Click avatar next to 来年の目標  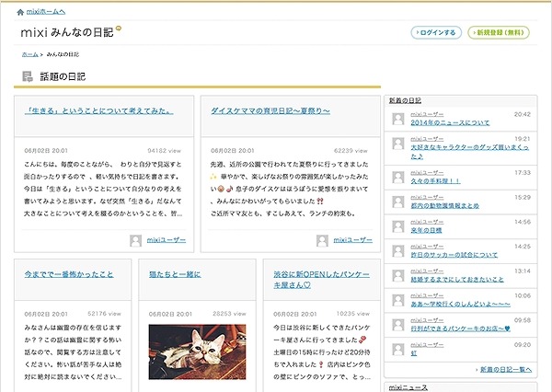[x=398, y=226]
